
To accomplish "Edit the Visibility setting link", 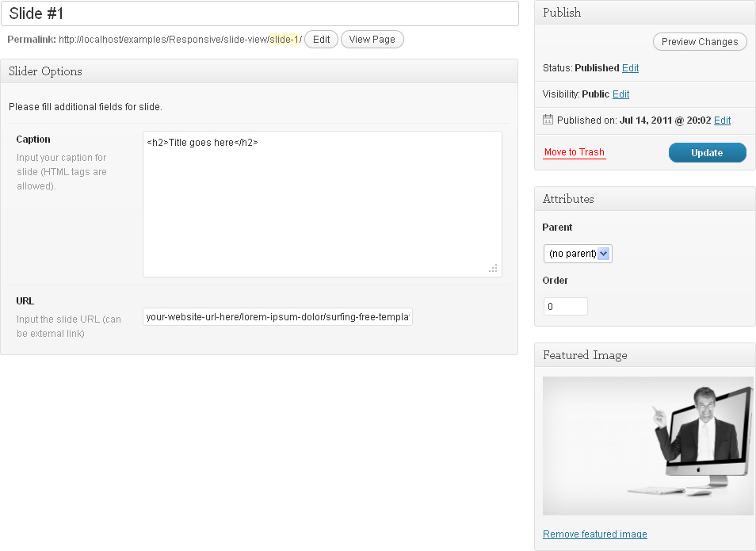I will click(x=620, y=94).
